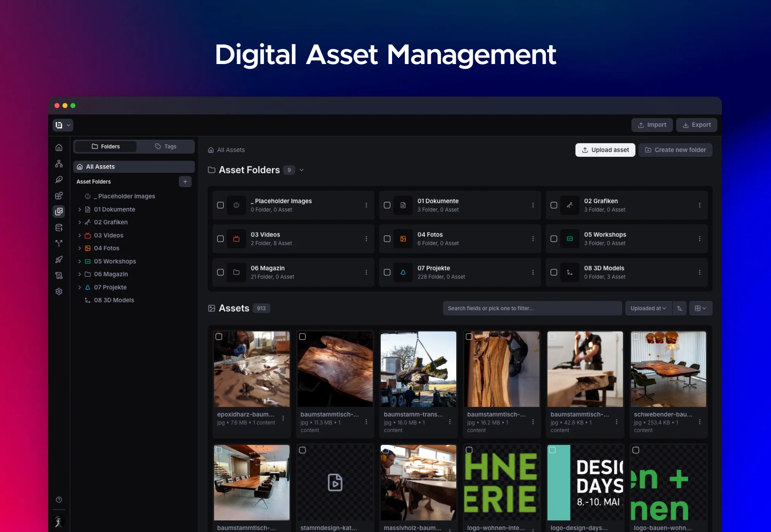Click the sitemap hierarchy sidebar icon

pyautogui.click(x=59, y=164)
